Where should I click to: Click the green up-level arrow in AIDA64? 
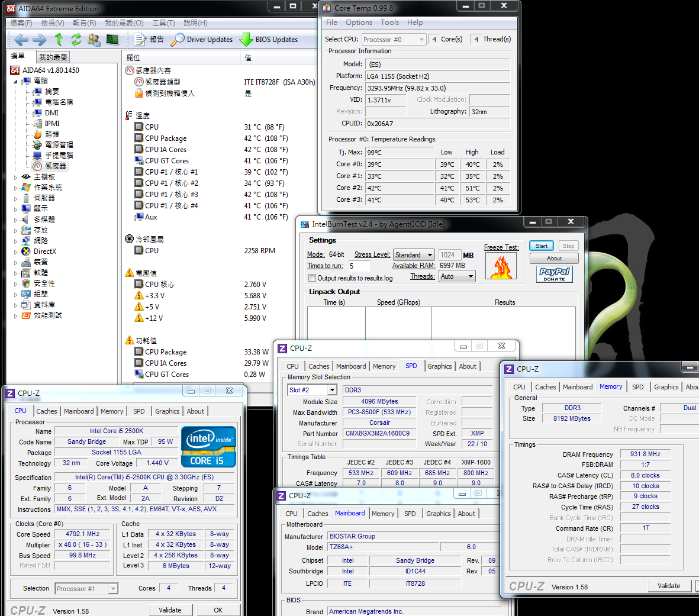point(59,40)
